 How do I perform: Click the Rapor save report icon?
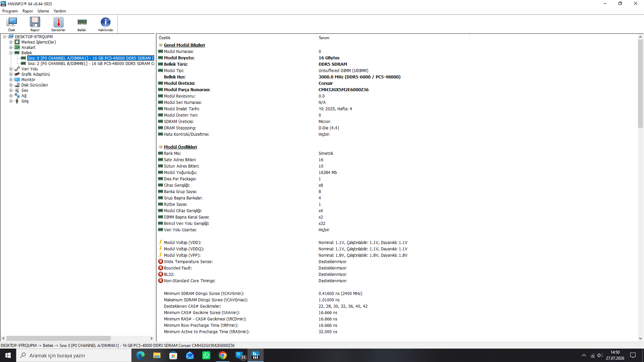(35, 24)
